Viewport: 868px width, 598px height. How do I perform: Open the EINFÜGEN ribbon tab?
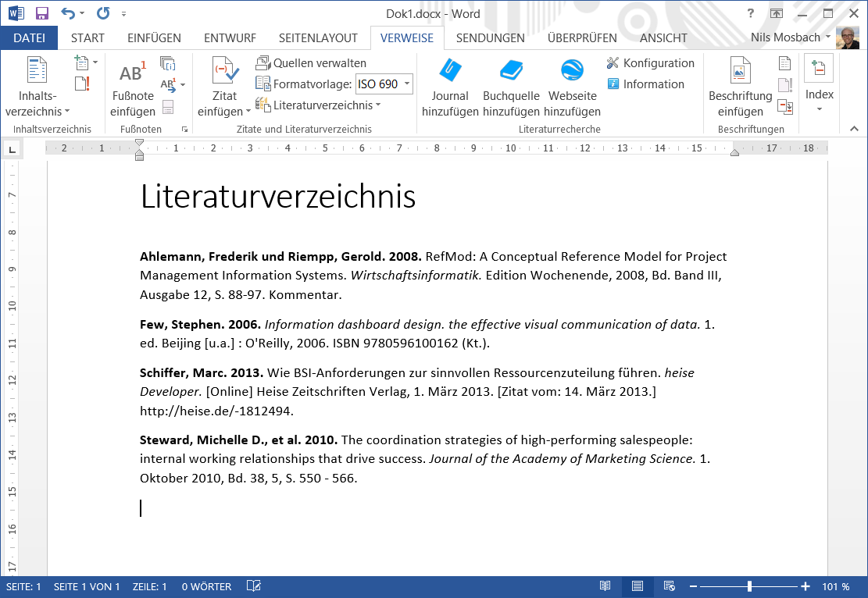pos(154,37)
